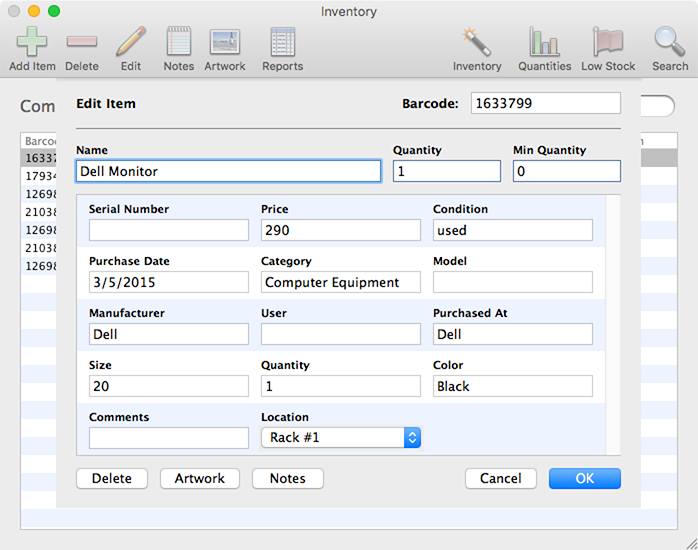
Task: Click the scrollbar of the item details panel
Action: coord(613,325)
